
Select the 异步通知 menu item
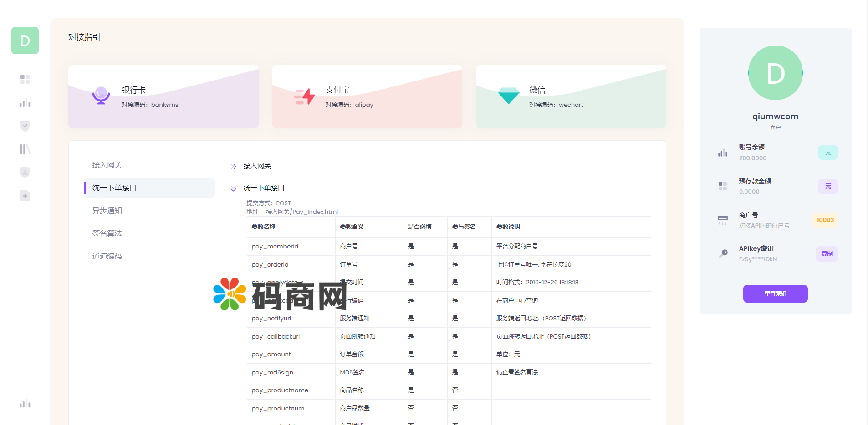pos(107,211)
